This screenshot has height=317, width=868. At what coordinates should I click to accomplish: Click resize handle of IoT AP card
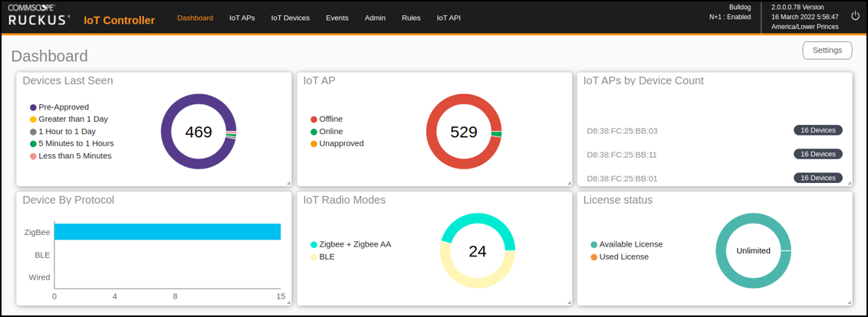point(569,183)
